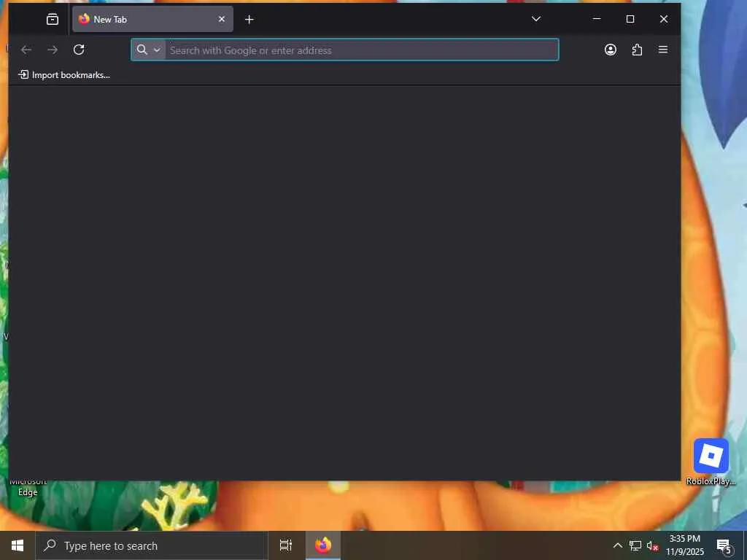The width and height of the screenshot is (747, 560).
Task: Open Task View from the taskbar
Action: click(x=286, y=545)
